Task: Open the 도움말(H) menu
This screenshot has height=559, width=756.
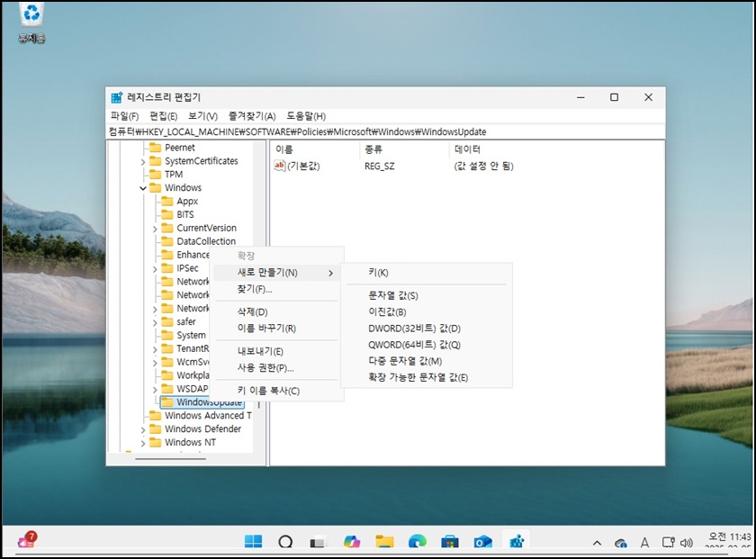Action: (306, 116)
